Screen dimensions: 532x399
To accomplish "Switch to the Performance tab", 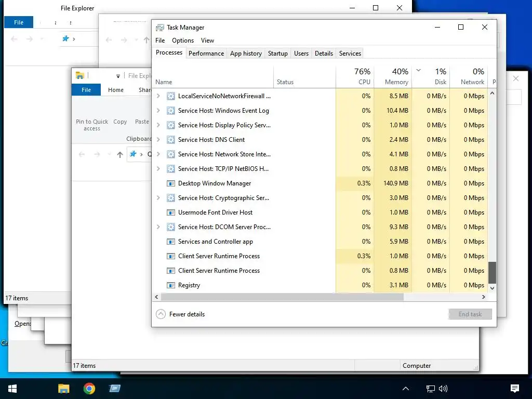I will coord(206,54).
